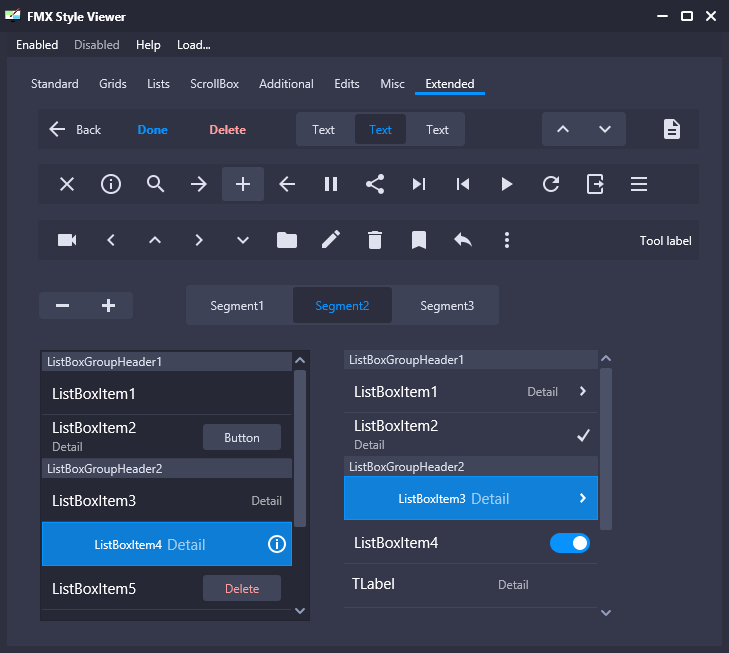Screen dimensions: 729x653
Task: Click the blue Done button
Action: (152, 130)
